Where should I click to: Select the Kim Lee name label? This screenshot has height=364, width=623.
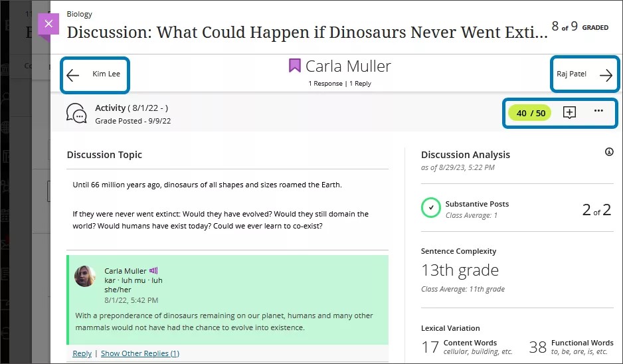coord(106,74)
